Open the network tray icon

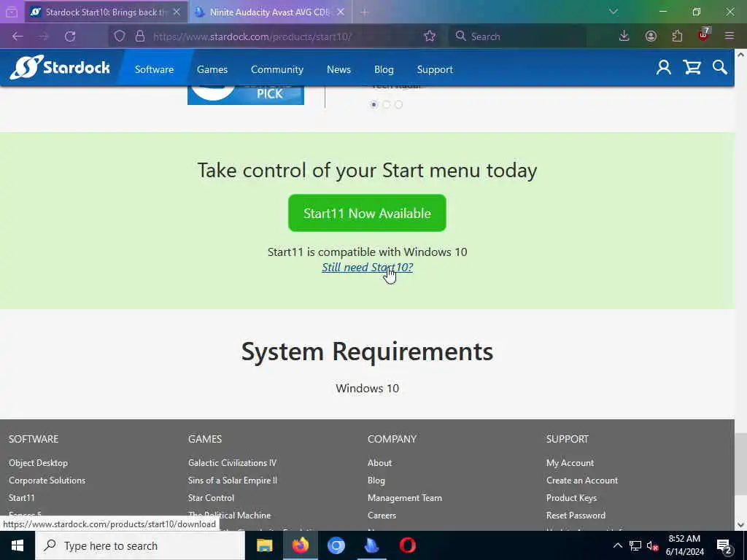tap(635, 545)
